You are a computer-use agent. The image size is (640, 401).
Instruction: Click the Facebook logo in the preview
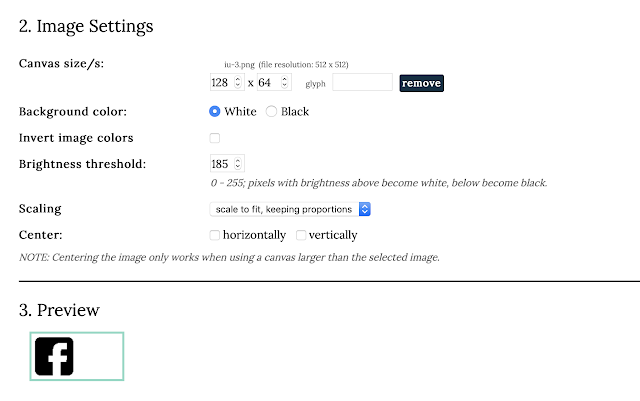coord(54,357)
